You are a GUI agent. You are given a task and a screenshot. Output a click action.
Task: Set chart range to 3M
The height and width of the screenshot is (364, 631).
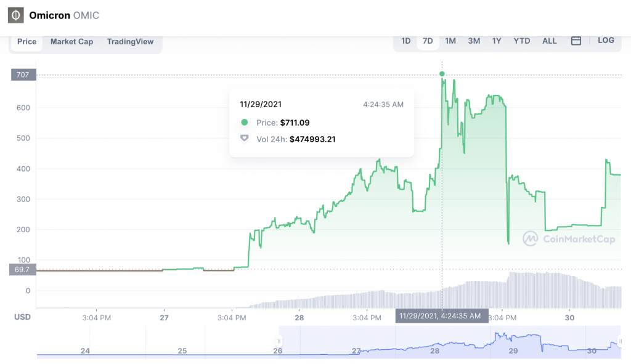pyautogui.click(x=474, y=41)
